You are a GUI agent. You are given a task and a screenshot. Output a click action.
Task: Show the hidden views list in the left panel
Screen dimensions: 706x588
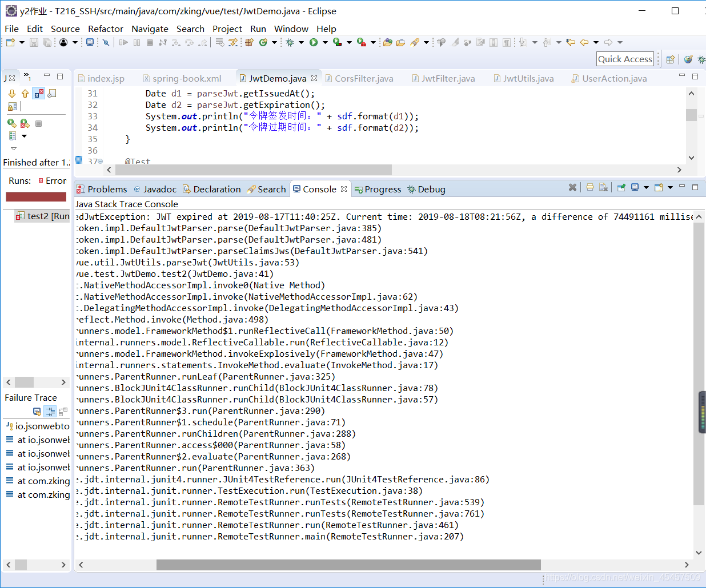click(x=27, y=76)
